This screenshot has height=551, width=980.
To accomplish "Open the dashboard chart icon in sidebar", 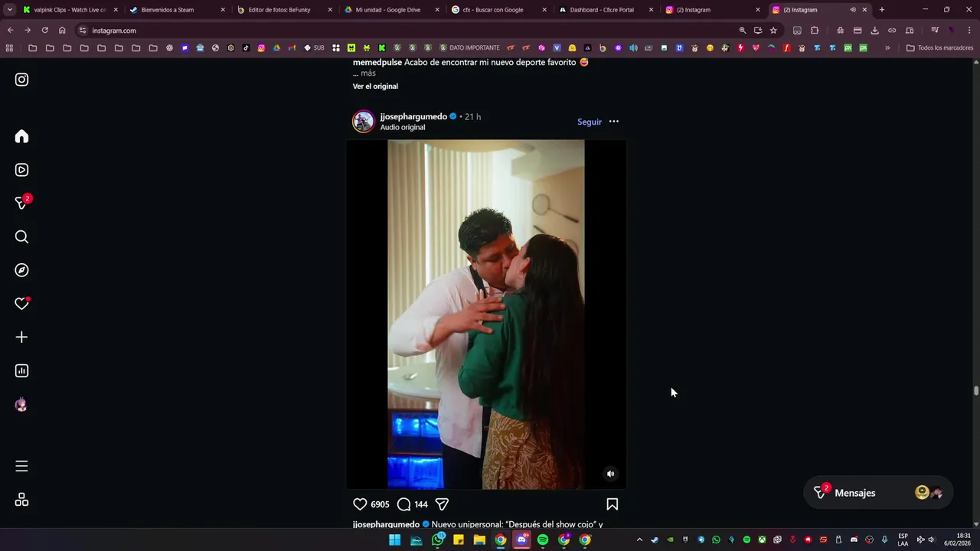I will point(21,371).
